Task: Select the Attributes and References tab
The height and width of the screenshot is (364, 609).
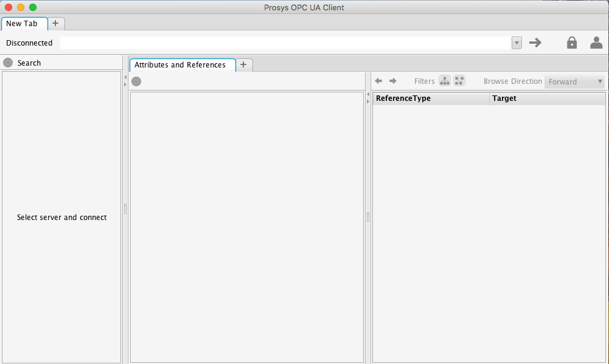Action: click(x=182, y=65)
